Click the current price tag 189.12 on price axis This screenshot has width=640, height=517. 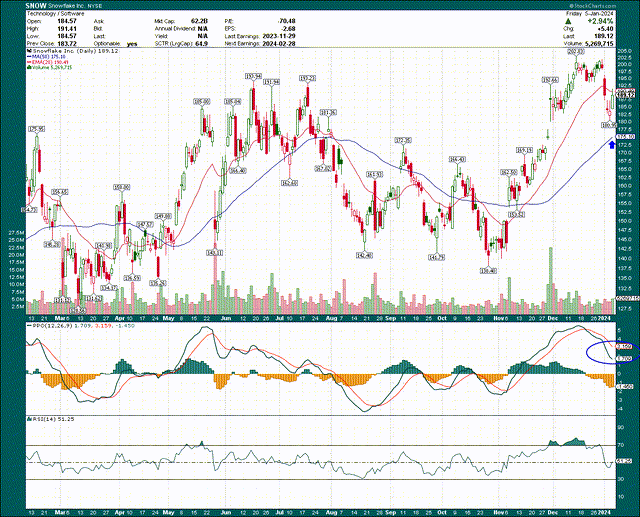[626, 95]
